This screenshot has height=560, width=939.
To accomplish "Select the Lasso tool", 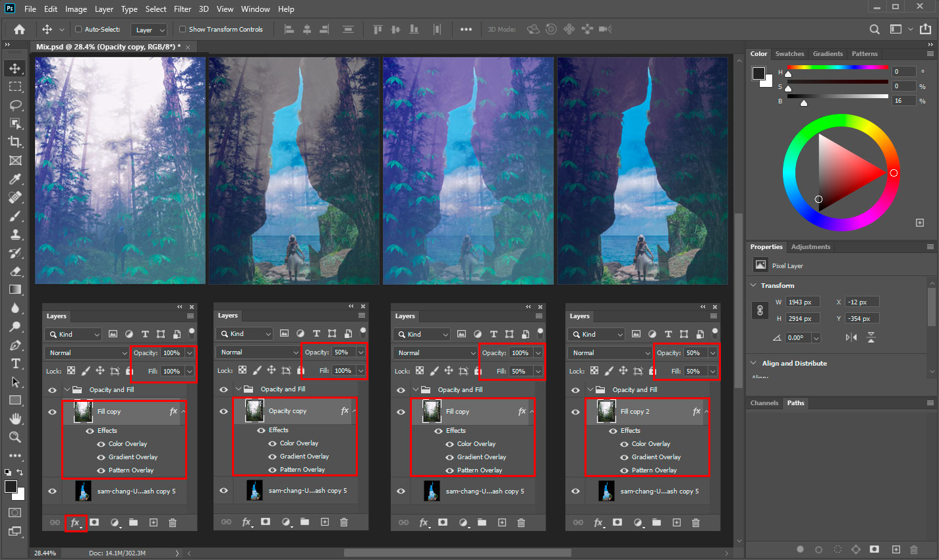I will pyautogui.click(x=15, y=105).
